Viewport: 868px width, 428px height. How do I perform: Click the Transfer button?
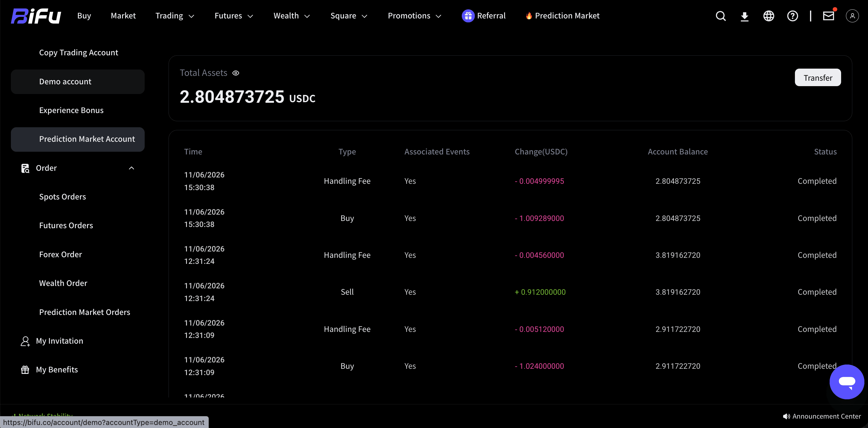818,78
